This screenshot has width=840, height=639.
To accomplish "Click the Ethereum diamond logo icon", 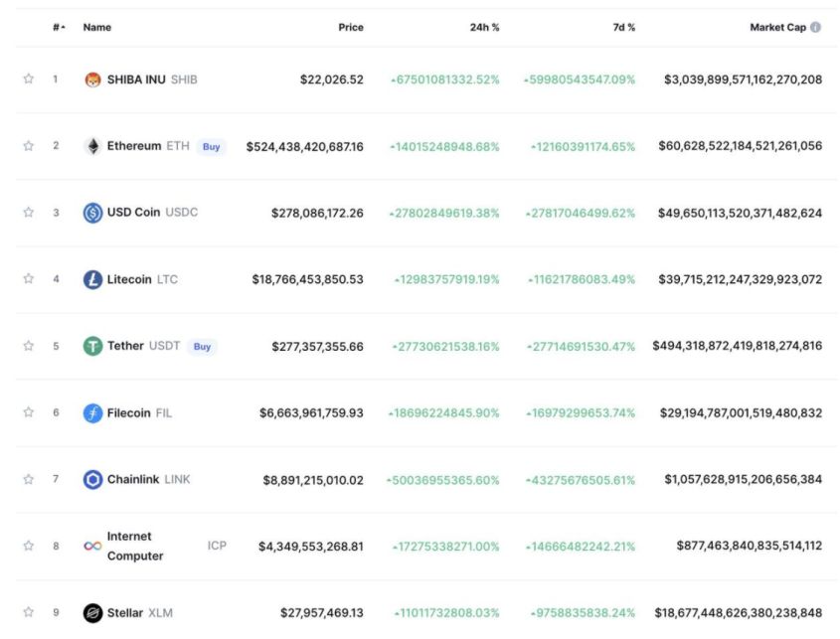I will pyautogui.click(x=92, y=146).
